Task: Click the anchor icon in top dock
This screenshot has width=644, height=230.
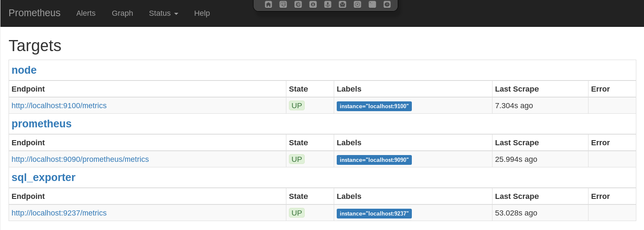Action: pos(328,5)
